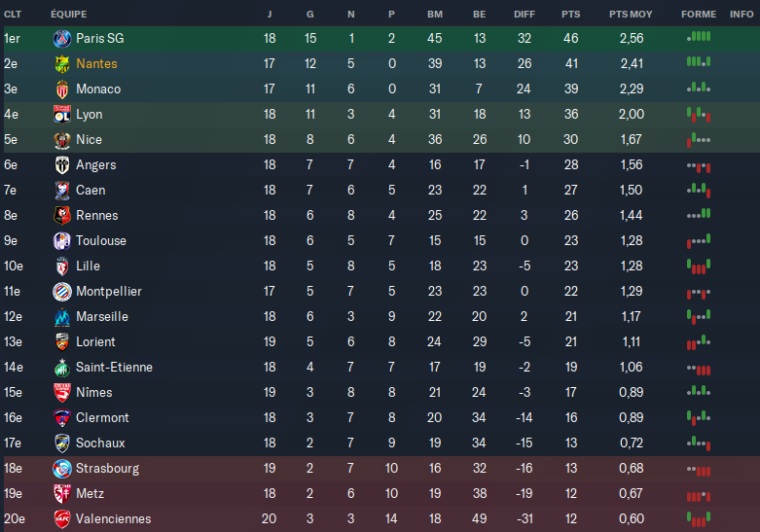Click Metz's recent form bars
Image resolution: width=760 pixels, height=532 pixels.
pos(699,496)
